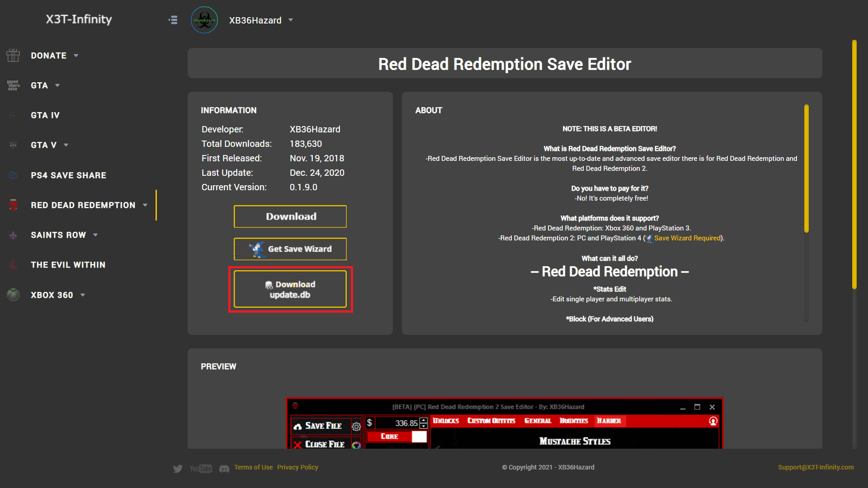This screenshot has width=868, height=488.
Task: Click the Last Update date Dec. 24, 2020
Action: (x=317, y=173)
